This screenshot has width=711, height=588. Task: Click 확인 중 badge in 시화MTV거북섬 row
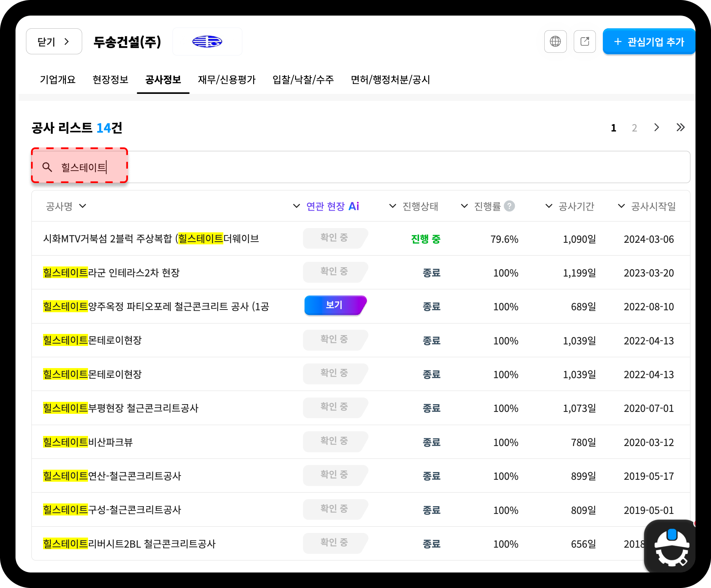(x=335, y=238)
